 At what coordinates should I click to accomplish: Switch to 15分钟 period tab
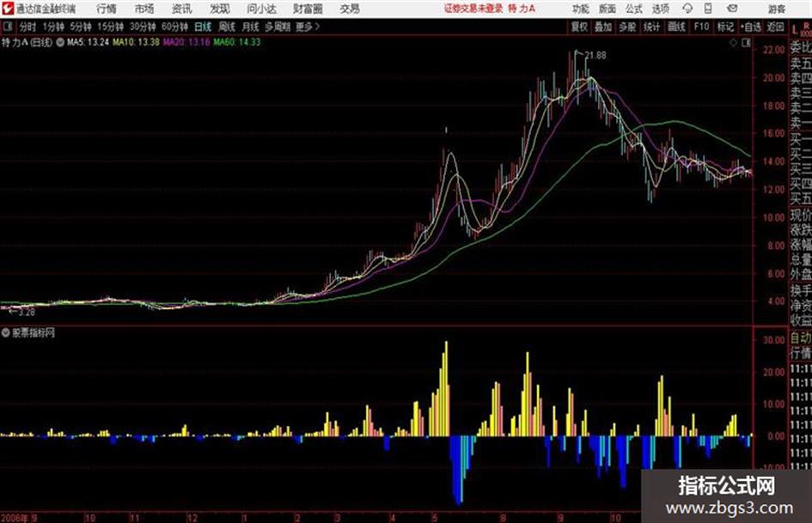(111, 27)
